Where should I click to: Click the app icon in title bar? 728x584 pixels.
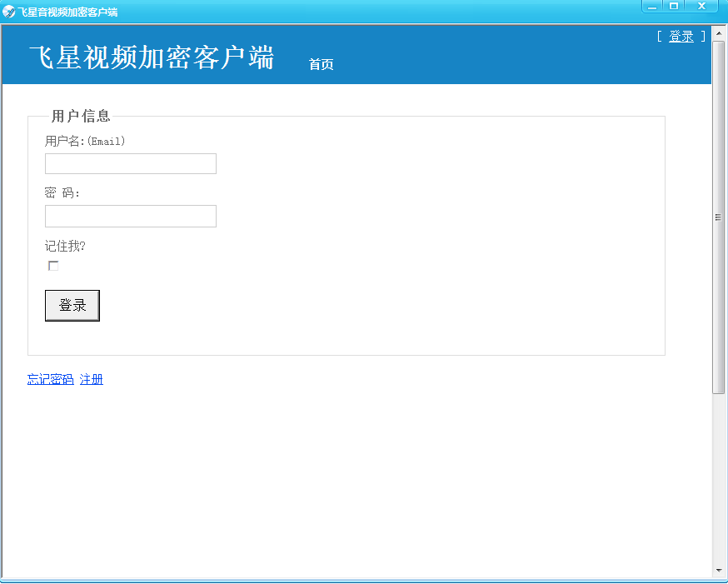coord(8,12)
